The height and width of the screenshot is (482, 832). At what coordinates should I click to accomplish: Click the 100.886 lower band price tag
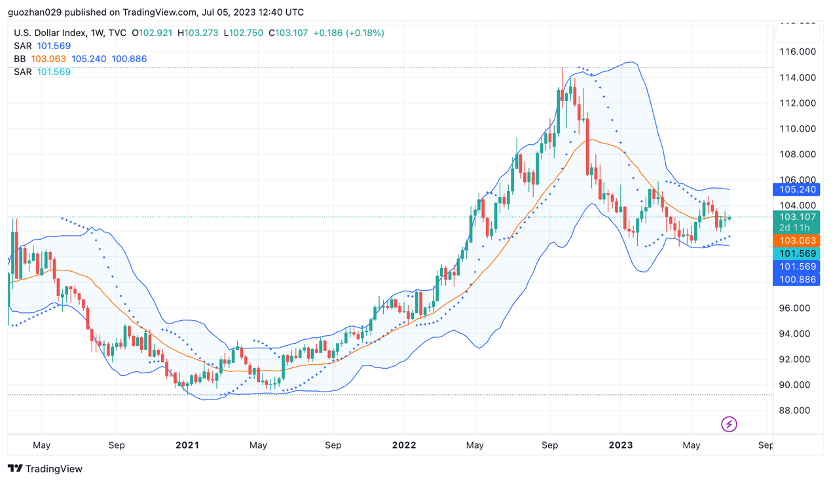[796, 279]
